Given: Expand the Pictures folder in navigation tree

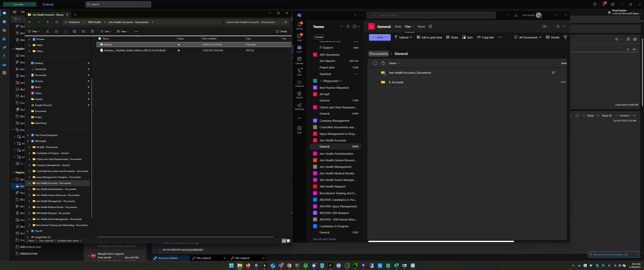Looking at the screenshot, I should (x=29, y=39).
